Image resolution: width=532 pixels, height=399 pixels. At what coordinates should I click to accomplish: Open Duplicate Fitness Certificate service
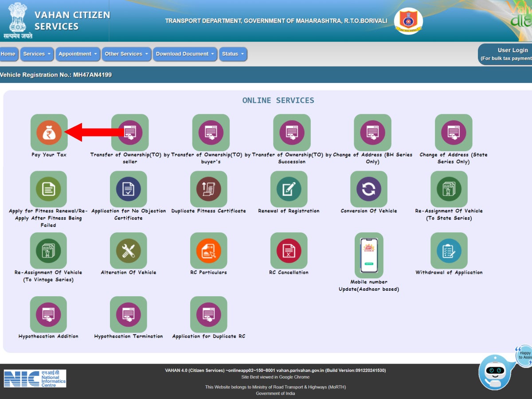pyautogui.click(x=209, y=190)
